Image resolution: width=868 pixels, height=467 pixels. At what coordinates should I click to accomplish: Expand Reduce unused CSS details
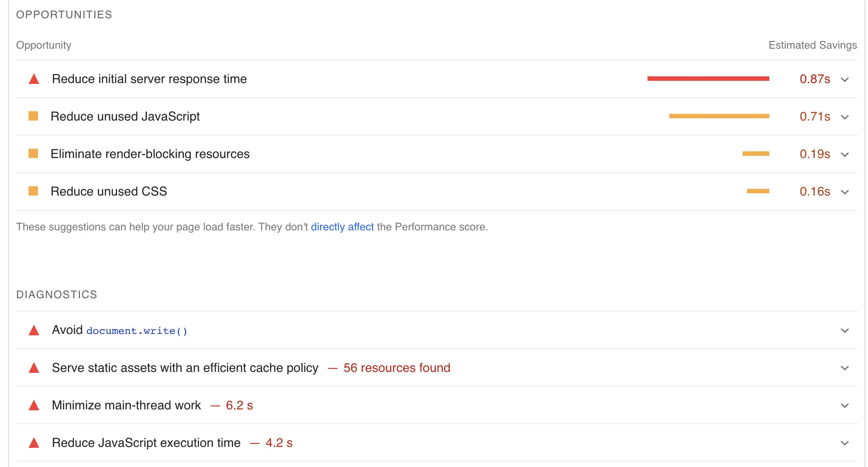845,192
